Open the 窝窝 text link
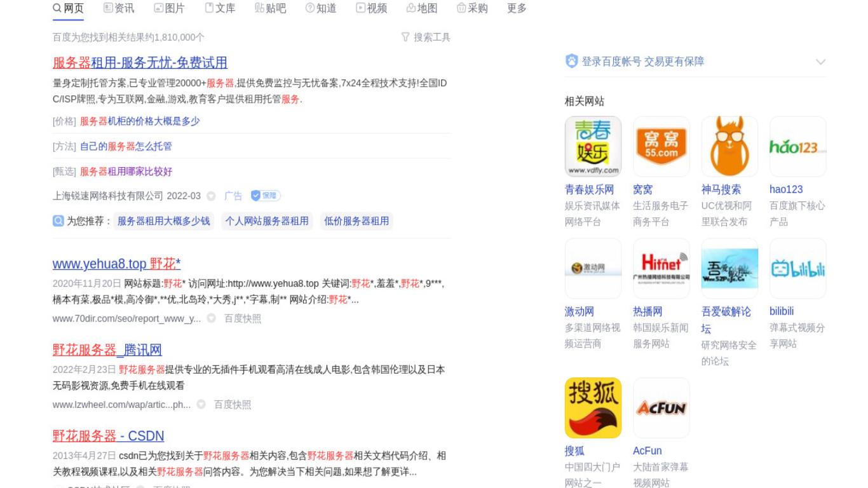The image size is (868, 488). pos(643,189)
